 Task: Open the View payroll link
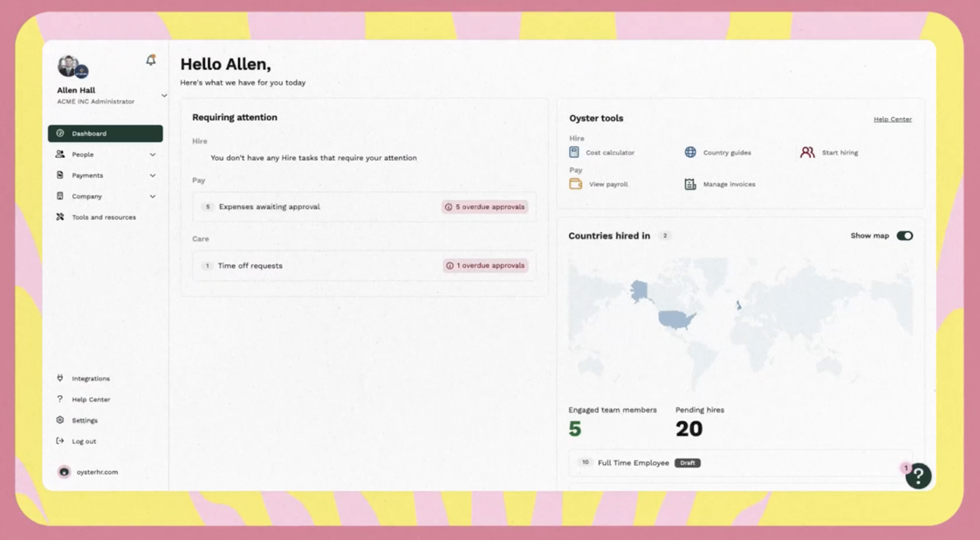[608, 184]
